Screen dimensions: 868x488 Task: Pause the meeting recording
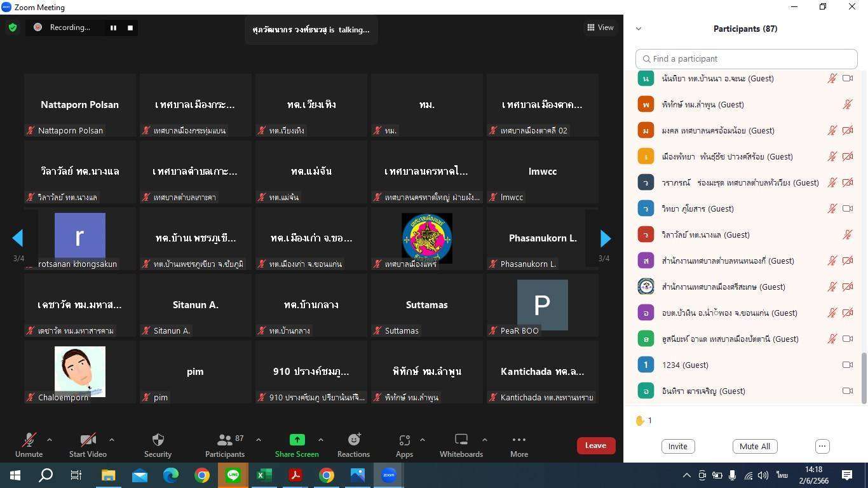[x=113, y=28]
